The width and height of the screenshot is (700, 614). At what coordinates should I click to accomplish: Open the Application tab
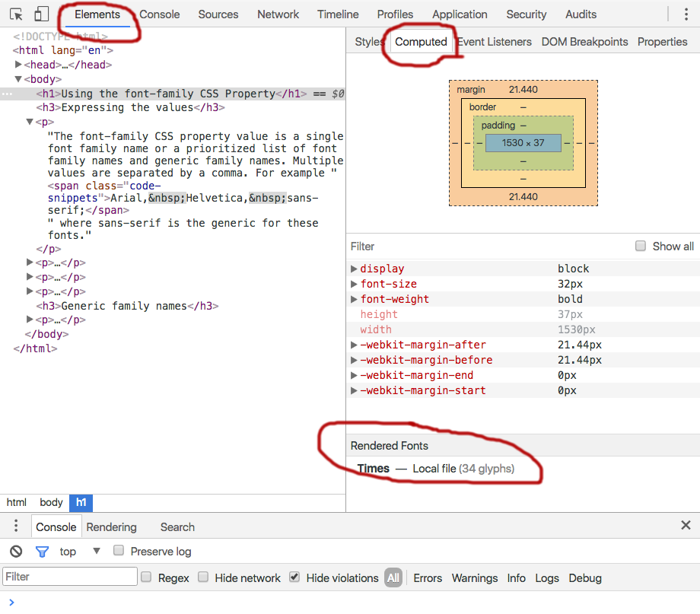tap(460, 14)
